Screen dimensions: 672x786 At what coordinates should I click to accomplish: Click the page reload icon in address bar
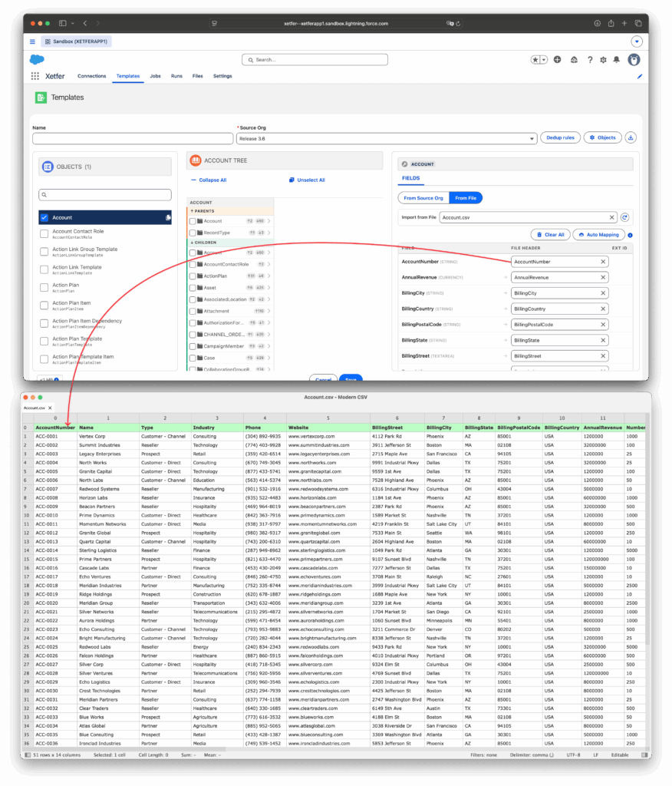click(x=458, y=23)
